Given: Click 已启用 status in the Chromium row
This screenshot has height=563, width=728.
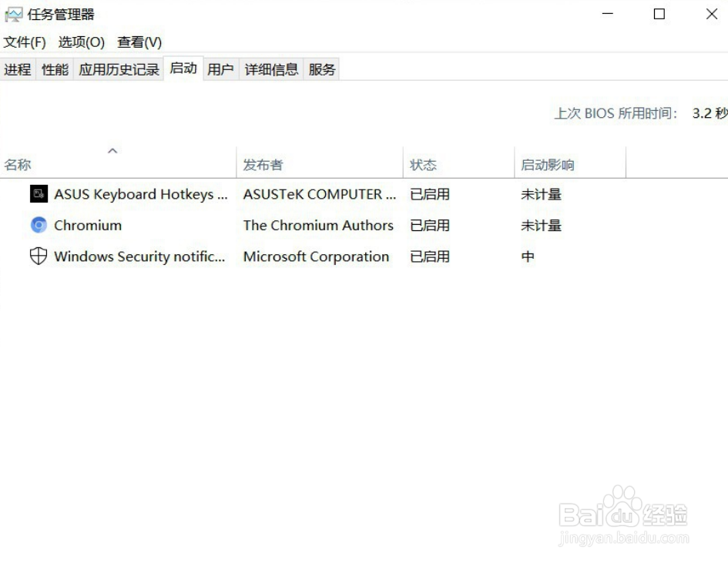Looking at the screenshot, I should [430, 225].
